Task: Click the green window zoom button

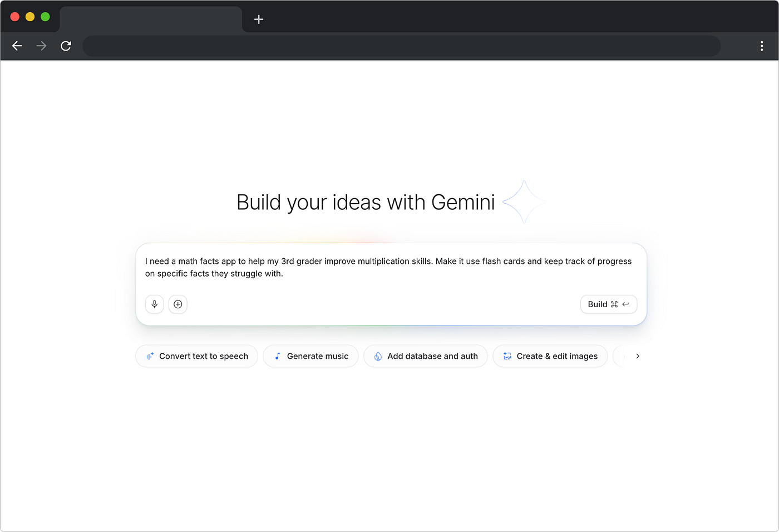Action: (x=45, y=17)
